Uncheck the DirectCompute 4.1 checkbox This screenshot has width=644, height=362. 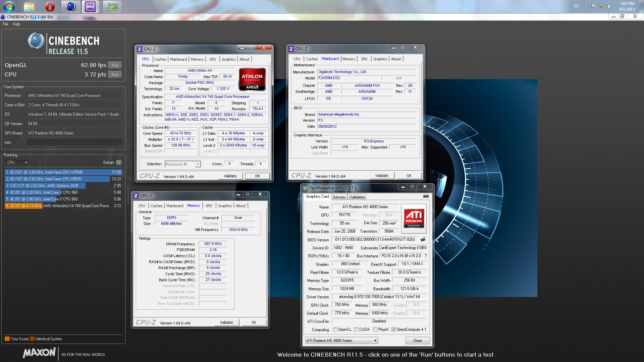(x=393, y=329)
